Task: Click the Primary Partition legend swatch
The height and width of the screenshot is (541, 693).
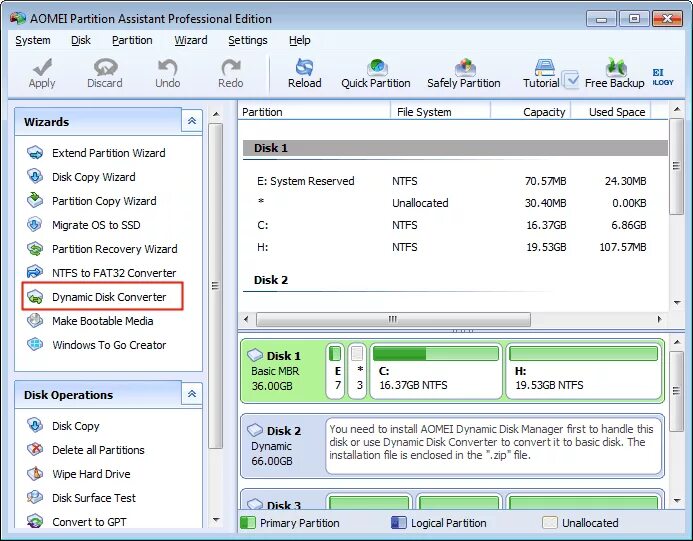Action: tap(248, 523)
